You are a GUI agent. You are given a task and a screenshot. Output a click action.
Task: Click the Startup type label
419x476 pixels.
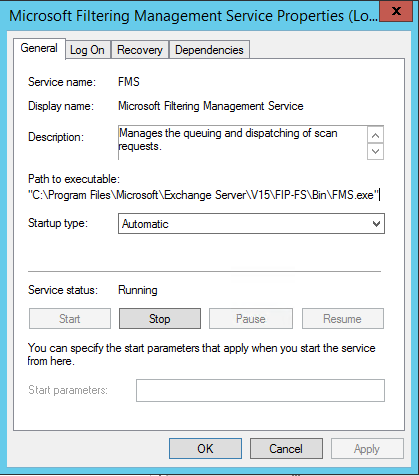[x=58, y=223]
